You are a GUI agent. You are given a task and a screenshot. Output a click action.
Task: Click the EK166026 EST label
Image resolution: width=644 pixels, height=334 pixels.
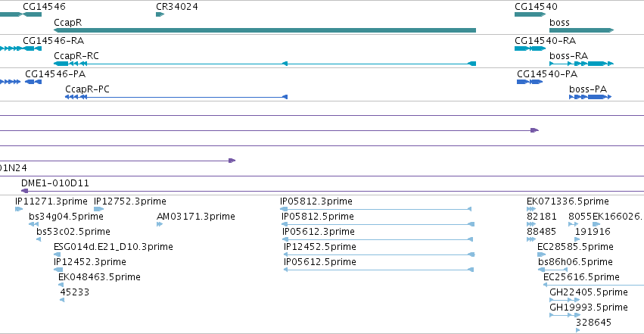coord(618,217)
